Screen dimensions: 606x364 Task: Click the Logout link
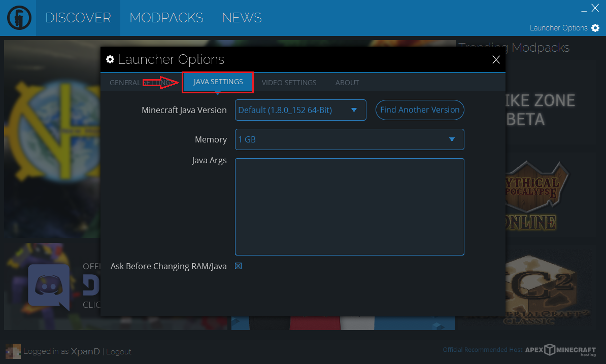pos(119,352)
